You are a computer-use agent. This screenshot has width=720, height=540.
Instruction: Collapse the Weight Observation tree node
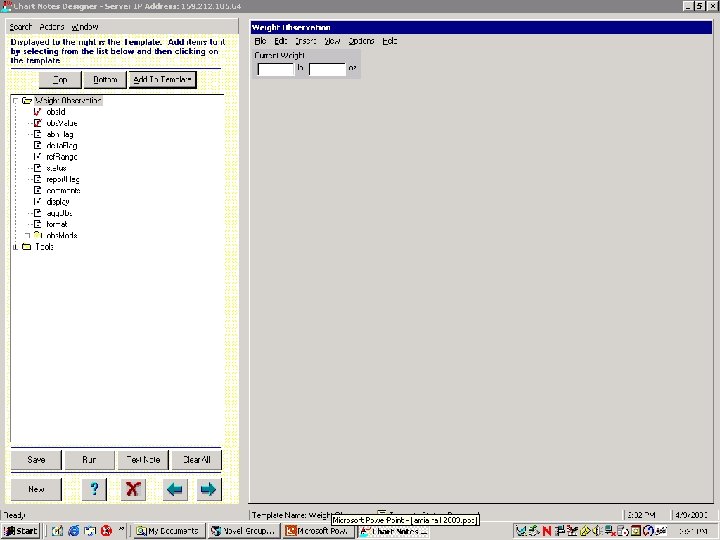pos(15,101)
